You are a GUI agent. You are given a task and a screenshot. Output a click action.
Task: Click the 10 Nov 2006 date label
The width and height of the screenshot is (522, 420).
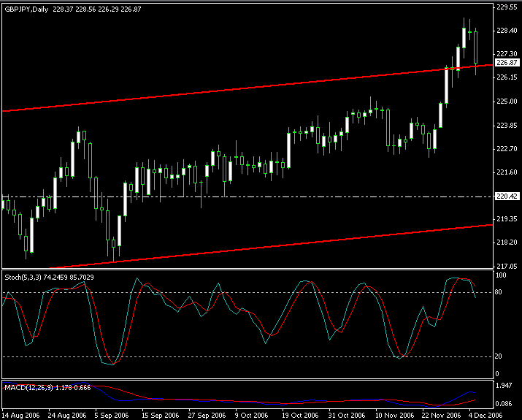pos(394,416)
